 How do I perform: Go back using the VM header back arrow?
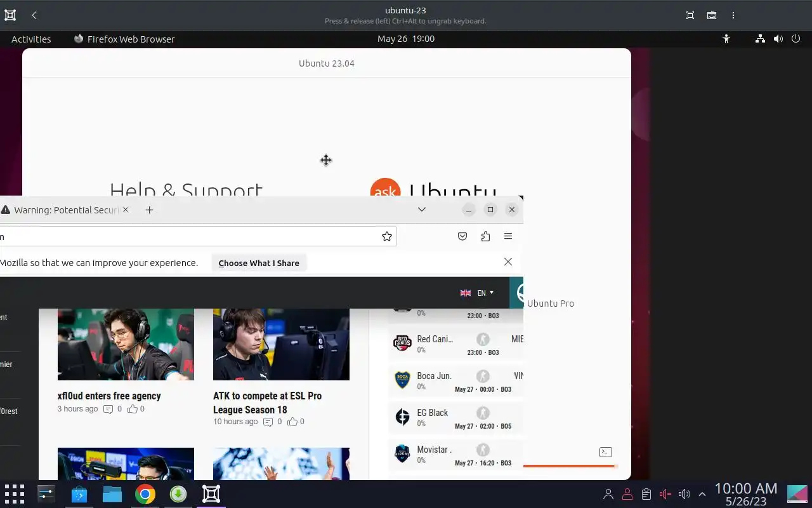[34, 15]
